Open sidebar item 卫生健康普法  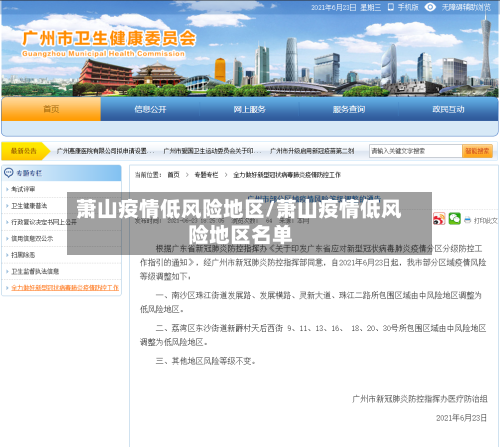(x=29, y=206)
